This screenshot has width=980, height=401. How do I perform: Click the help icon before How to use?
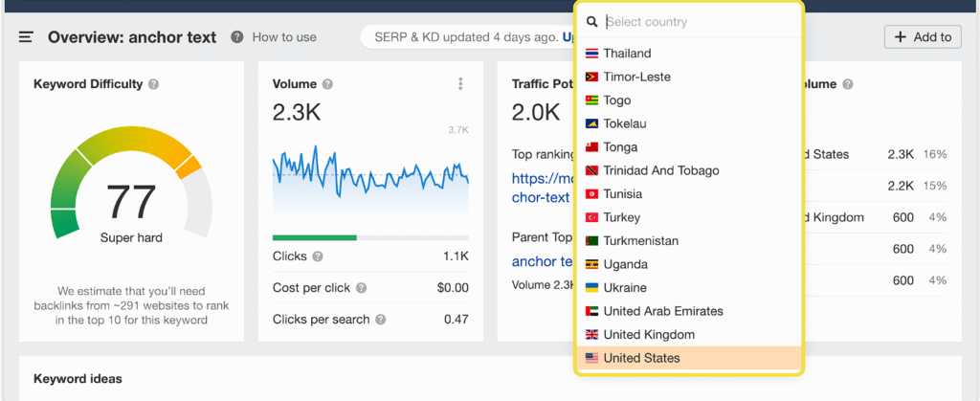point(236,37)
